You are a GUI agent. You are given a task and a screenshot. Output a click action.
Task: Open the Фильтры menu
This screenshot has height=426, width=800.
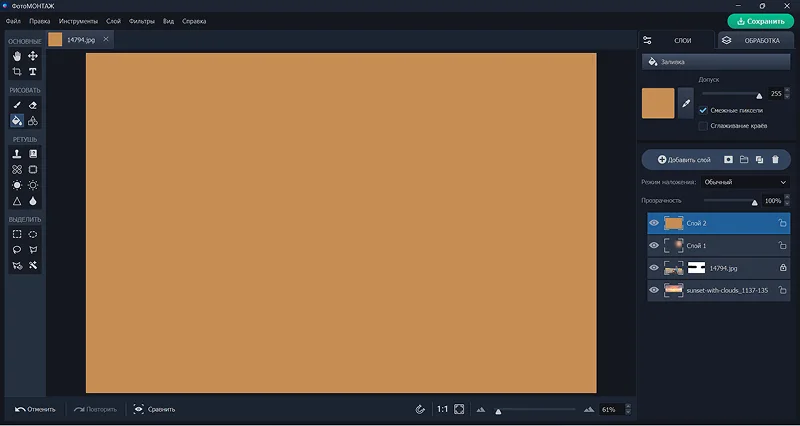click(x=142, y=21)
